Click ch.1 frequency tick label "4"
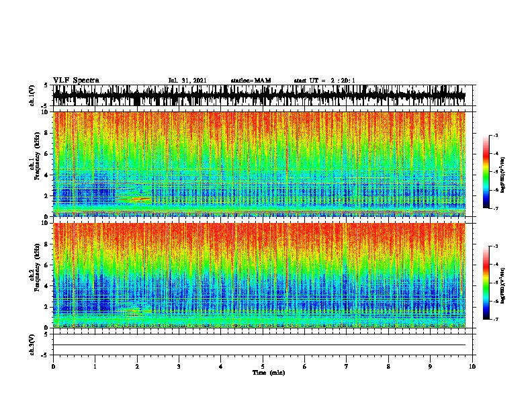Screen dimensions: 532x411 click(47, 175)
